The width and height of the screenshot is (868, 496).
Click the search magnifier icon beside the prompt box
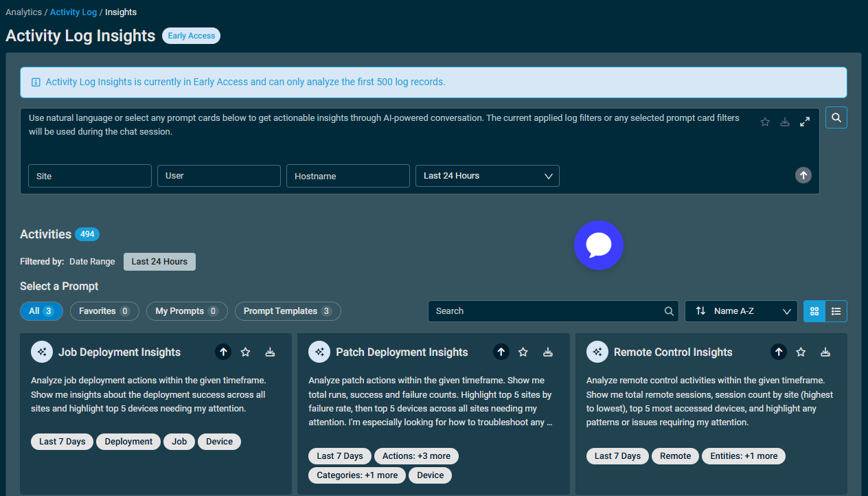(836, 117)
